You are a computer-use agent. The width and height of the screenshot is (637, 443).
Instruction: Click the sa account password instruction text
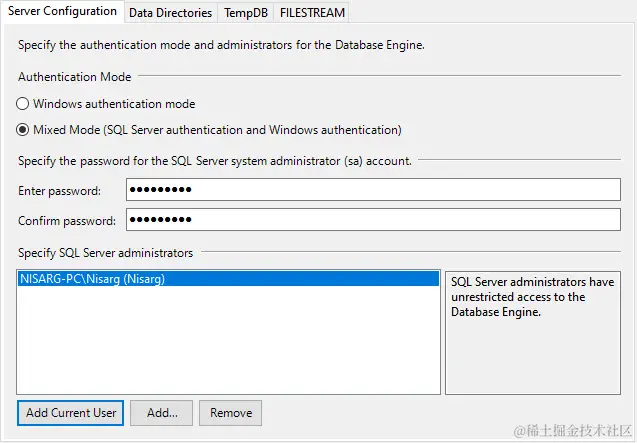[215, 160]
